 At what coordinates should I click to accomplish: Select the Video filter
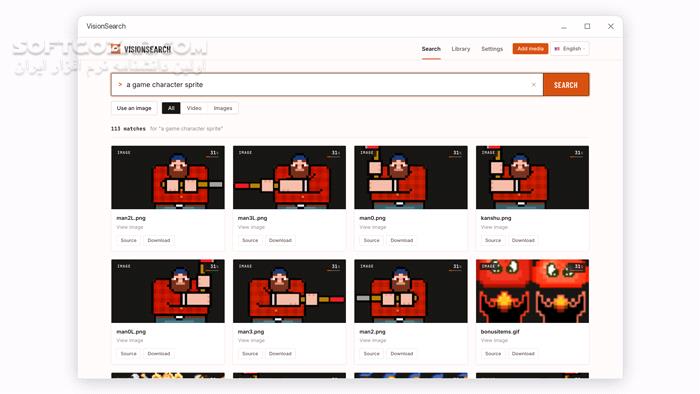pyautogui.click(x=194, y=108)
